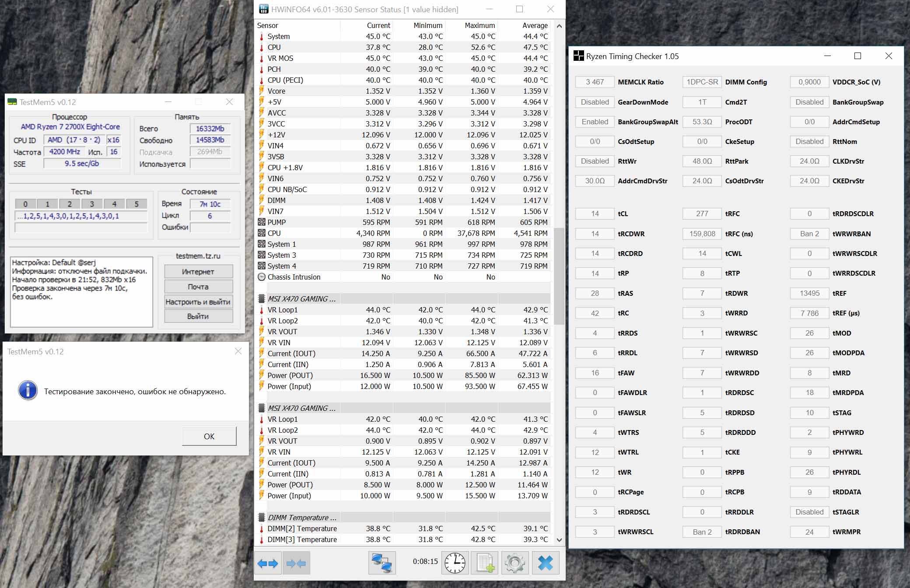Viewport: 910px width, 588px height.
Task: Click the Ryzen Timing Checker title bar icon
Action: 578,56
